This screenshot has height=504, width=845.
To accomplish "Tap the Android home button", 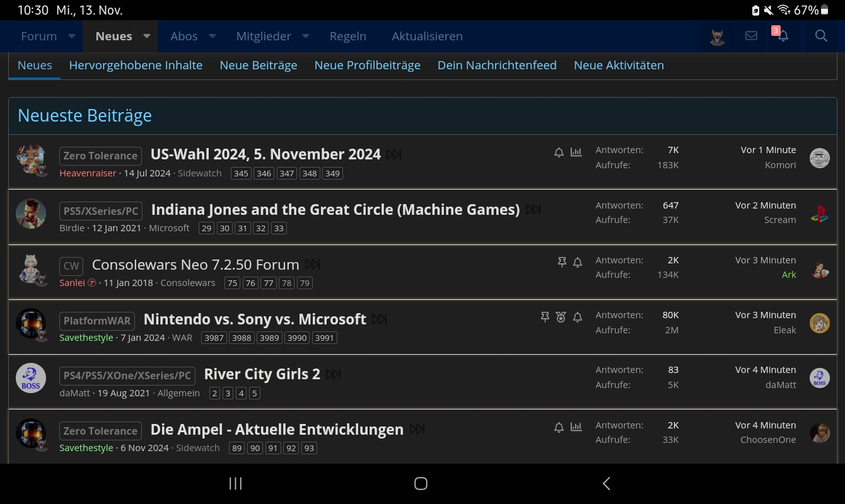I will 421,483.
